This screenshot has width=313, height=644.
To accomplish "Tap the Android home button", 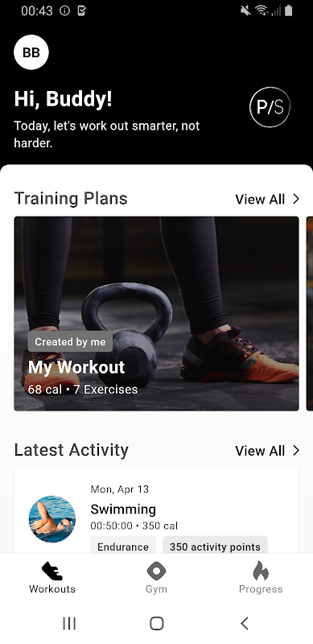I will (x=156, y=623).
